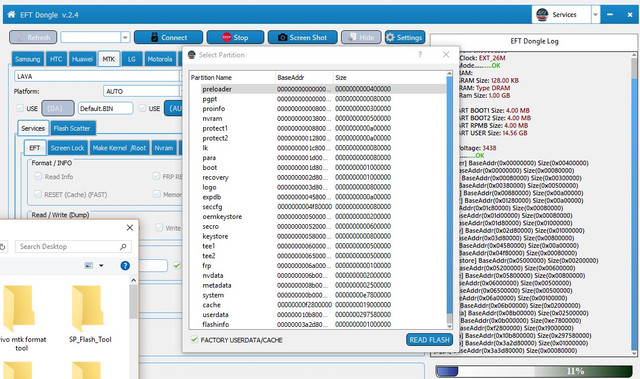Open the AUTO platform dropdown

tap(142, 91)
